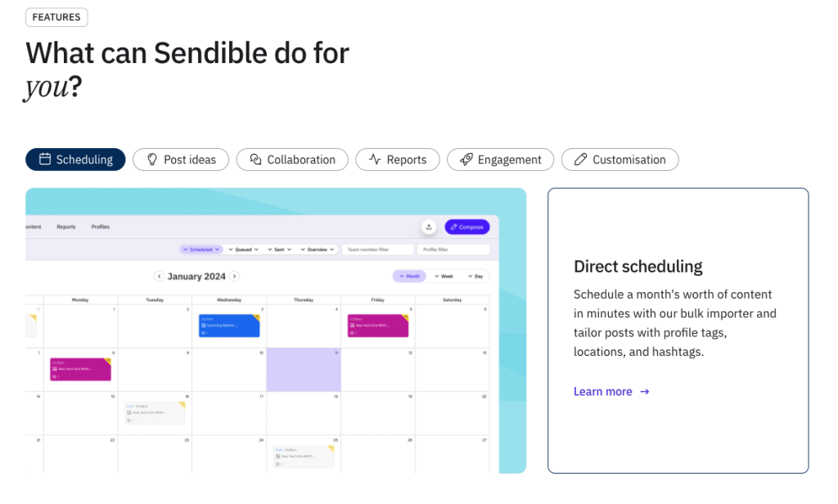Expand the Queued dropdown
The image size is (838, 504).
[243, 250]
